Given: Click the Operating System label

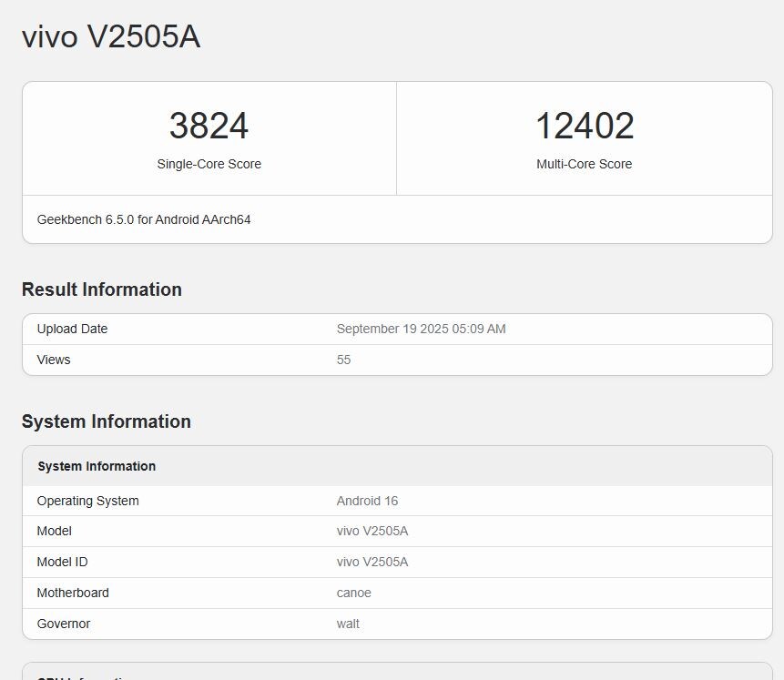Looking at the screenshot, I should tap(88, 501).
